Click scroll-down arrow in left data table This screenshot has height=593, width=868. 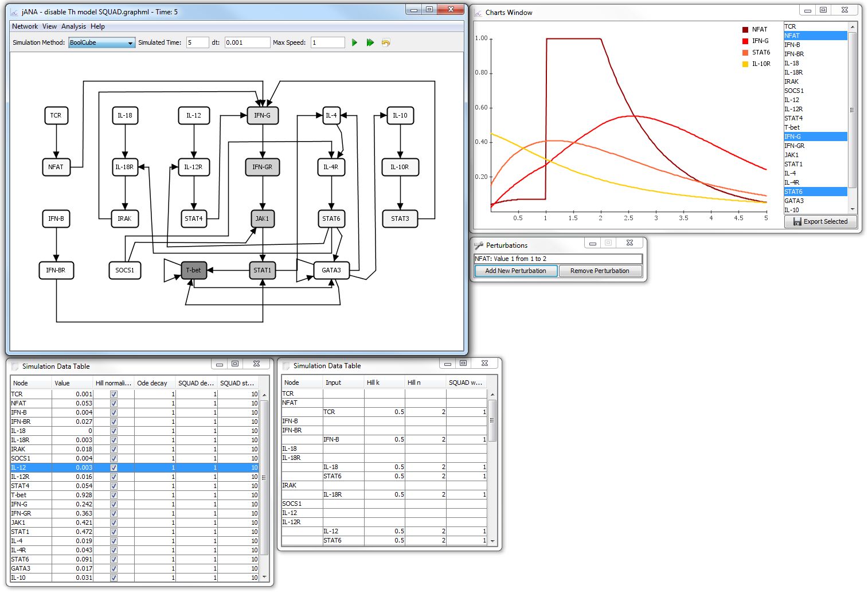[264, 577]
